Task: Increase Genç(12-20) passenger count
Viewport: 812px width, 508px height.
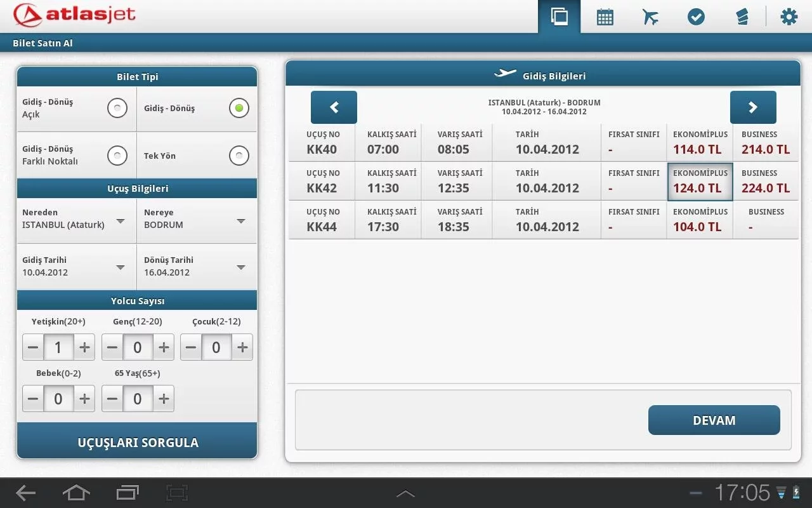Action: (x=164, y=347)
